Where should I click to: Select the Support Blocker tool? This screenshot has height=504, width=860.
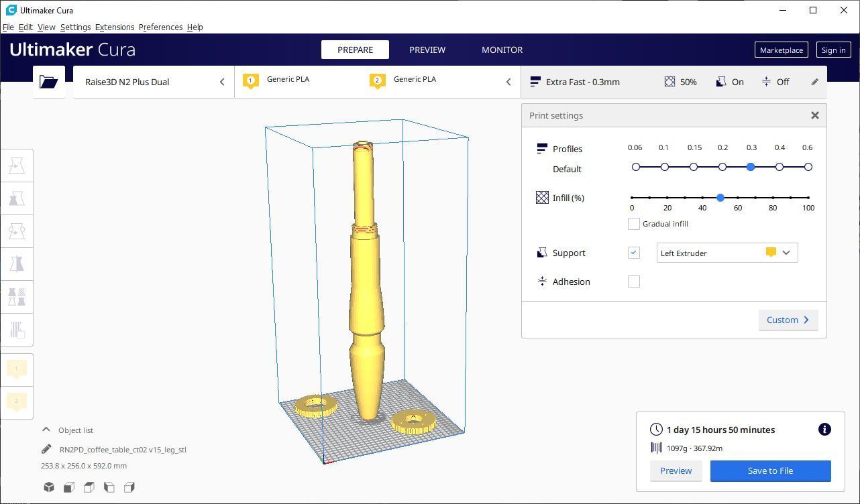pyautogui.click(x=17, y=330)
